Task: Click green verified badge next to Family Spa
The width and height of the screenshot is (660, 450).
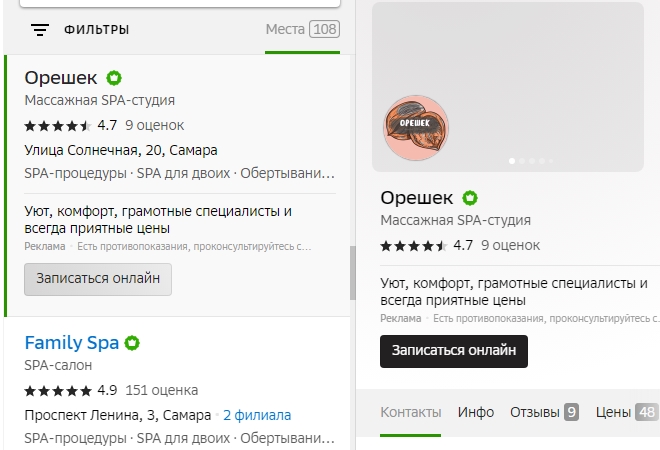Action: point(132,343)
